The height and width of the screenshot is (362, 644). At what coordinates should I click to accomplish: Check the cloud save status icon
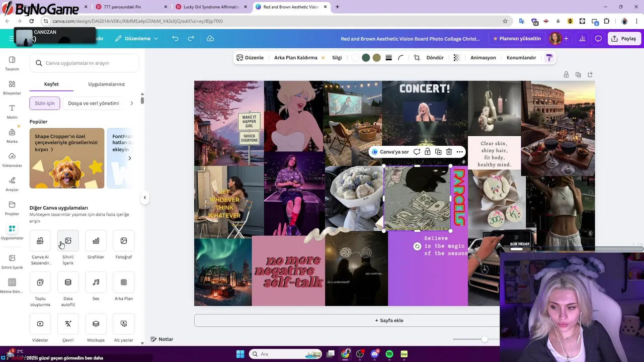click(x=210, y=39)
